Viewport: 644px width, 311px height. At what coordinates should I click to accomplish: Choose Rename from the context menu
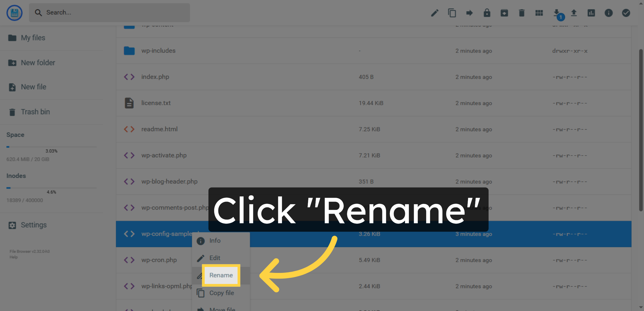point(221,275)
